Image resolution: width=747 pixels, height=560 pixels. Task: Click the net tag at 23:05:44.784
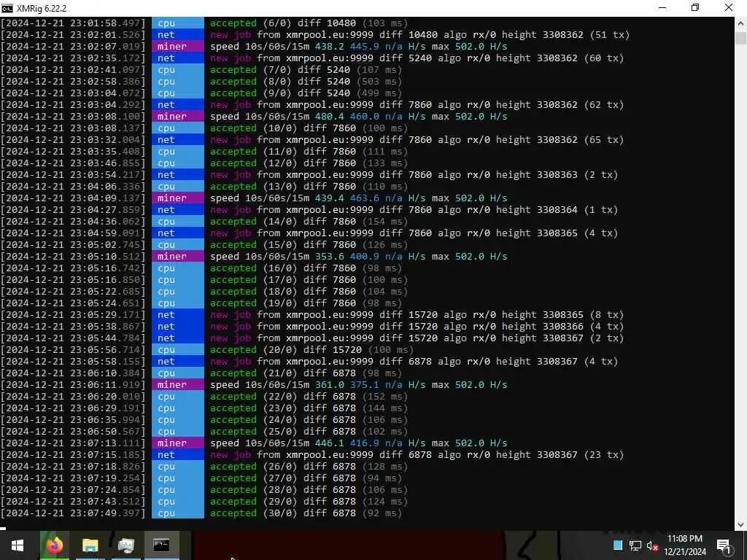[x=178, y=338]
